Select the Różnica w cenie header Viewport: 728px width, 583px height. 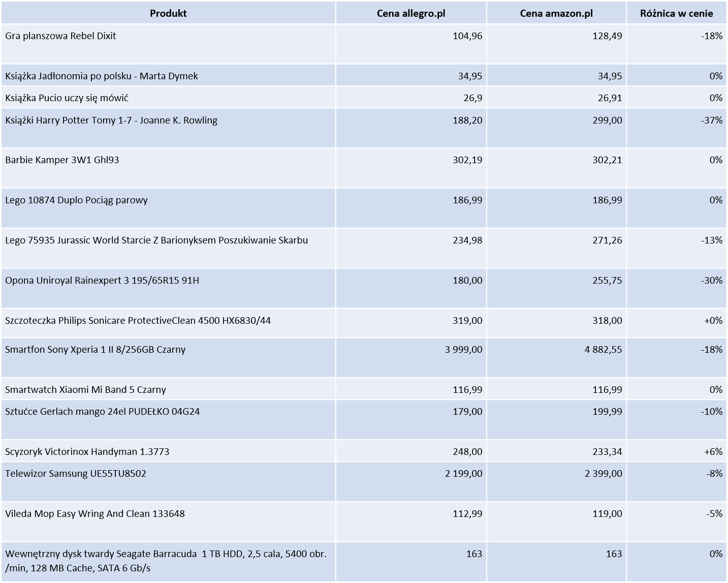676,13
